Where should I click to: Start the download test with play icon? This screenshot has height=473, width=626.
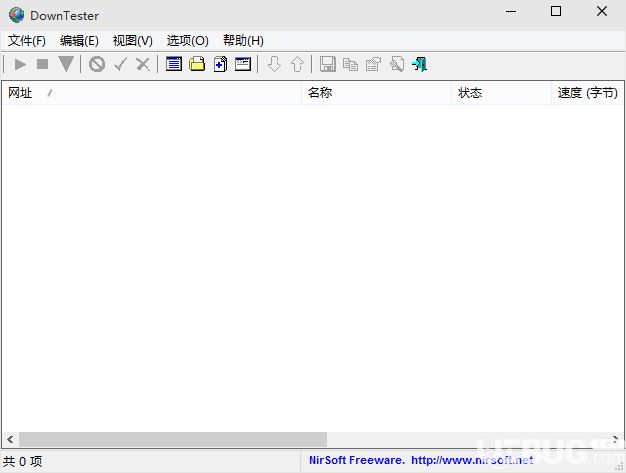(20, 64)
